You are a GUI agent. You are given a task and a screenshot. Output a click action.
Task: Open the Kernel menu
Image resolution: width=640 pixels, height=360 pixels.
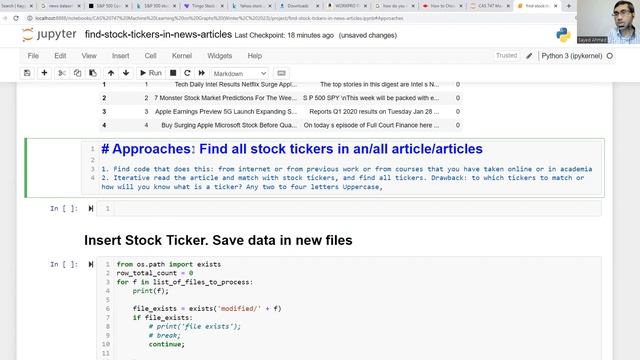point(182,56)
